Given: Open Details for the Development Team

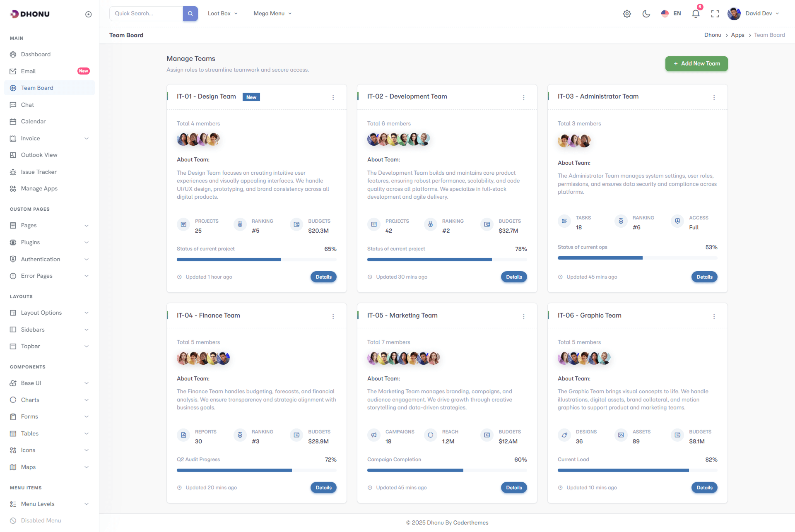Looking at the screenshot, I should 513,277.
